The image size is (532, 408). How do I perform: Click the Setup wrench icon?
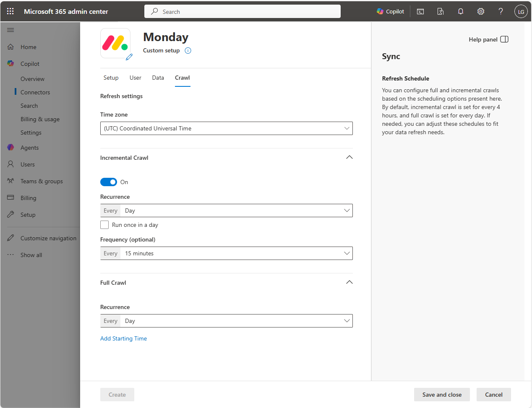(x=10, y=215)
